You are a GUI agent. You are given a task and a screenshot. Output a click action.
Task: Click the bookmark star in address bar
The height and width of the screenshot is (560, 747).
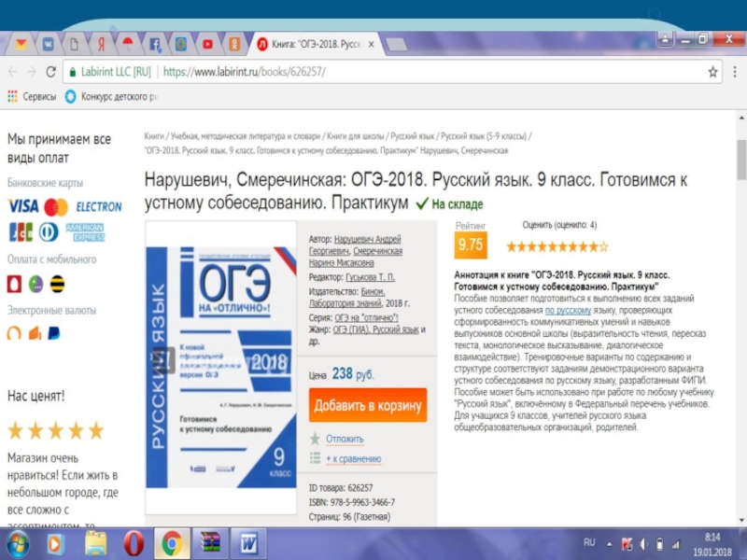(712, 72)
